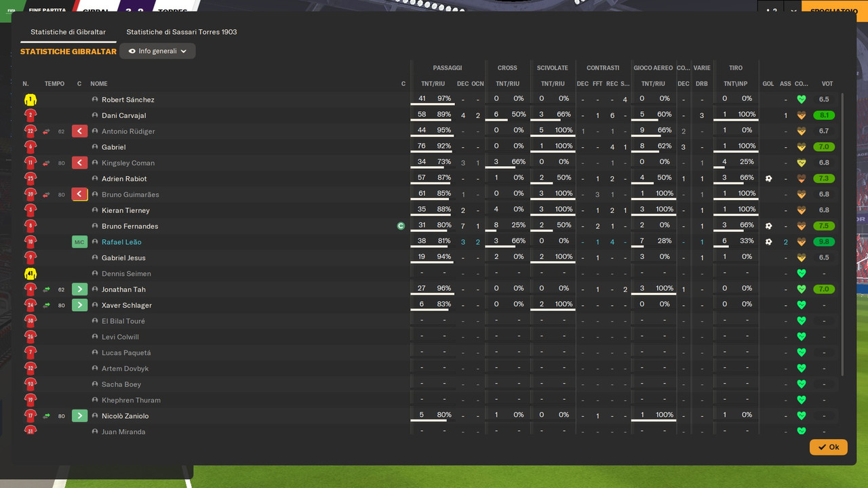The width and height of the screenshot is (868, 488).
Task: Confirm with the orange Ok button
Action: [x=828, y=447]
